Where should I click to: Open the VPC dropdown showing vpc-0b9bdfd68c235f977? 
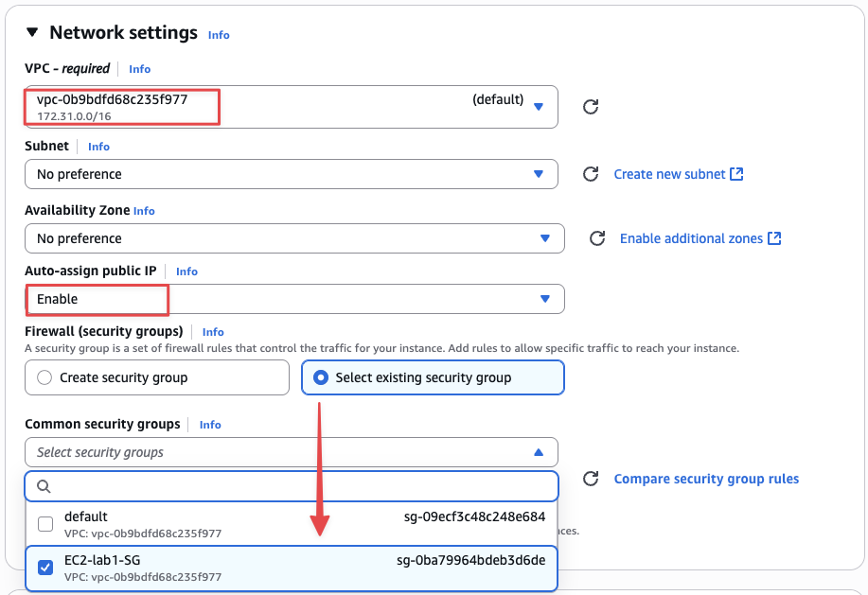pyautogui.click(x=292, y=107)
